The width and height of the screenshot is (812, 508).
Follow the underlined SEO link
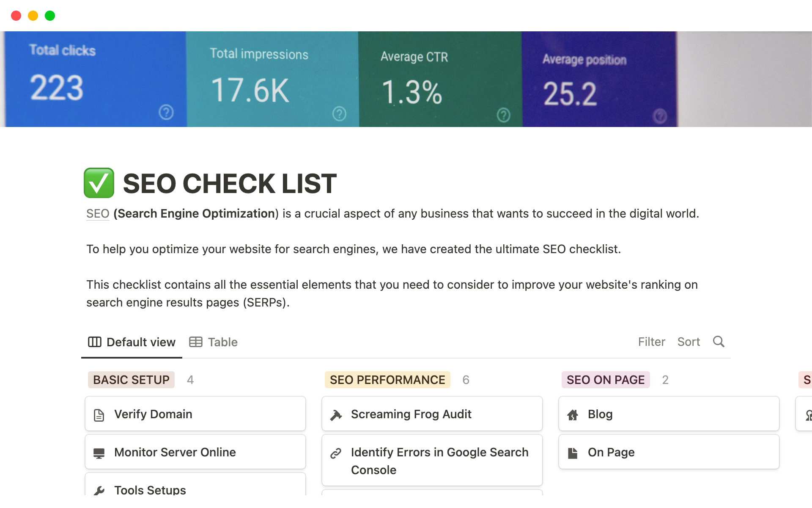click(x=98, y=214)
